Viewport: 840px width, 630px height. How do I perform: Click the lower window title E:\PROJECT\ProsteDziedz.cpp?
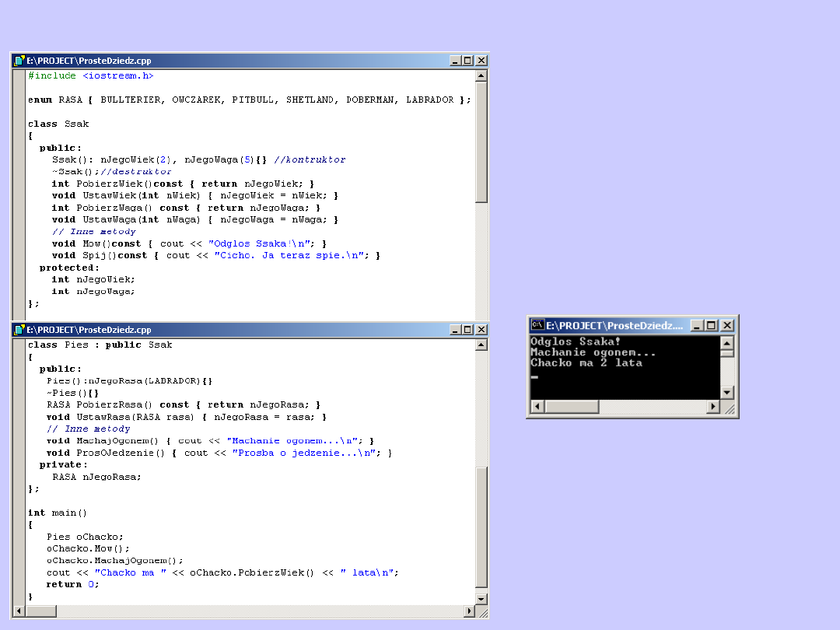point(89,330)
